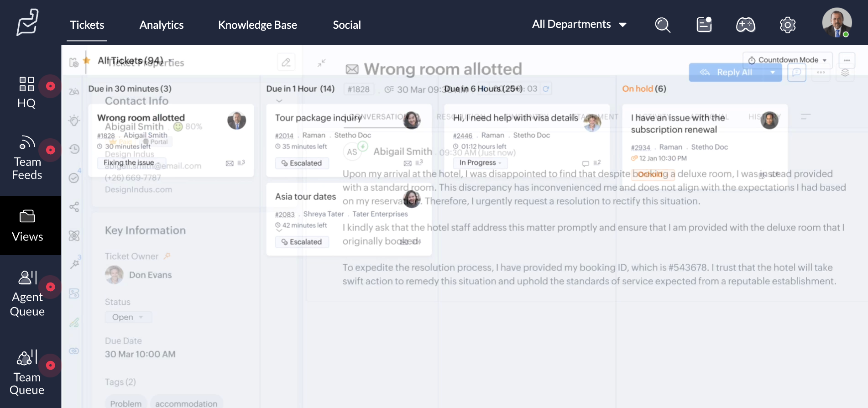Click the share icon in side strip
This screenshot has width=868, height=408.
point(74,207)
